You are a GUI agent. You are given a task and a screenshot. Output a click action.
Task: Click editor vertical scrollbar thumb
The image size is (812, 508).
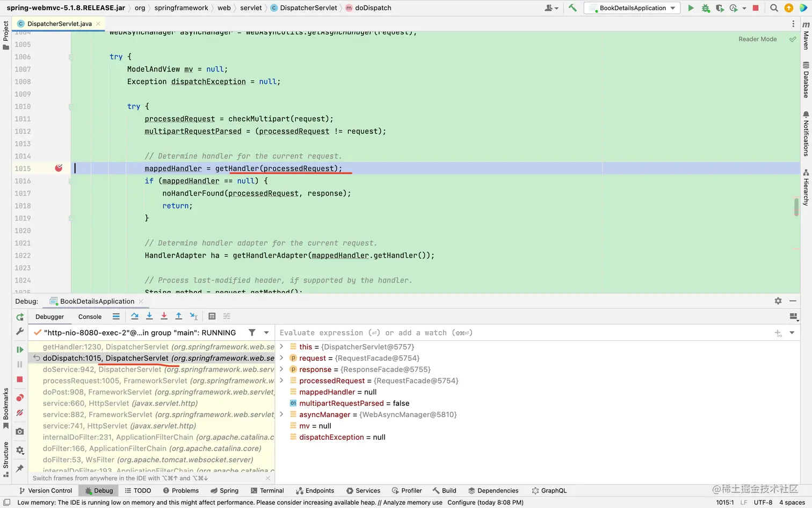(x=796, y=207)
